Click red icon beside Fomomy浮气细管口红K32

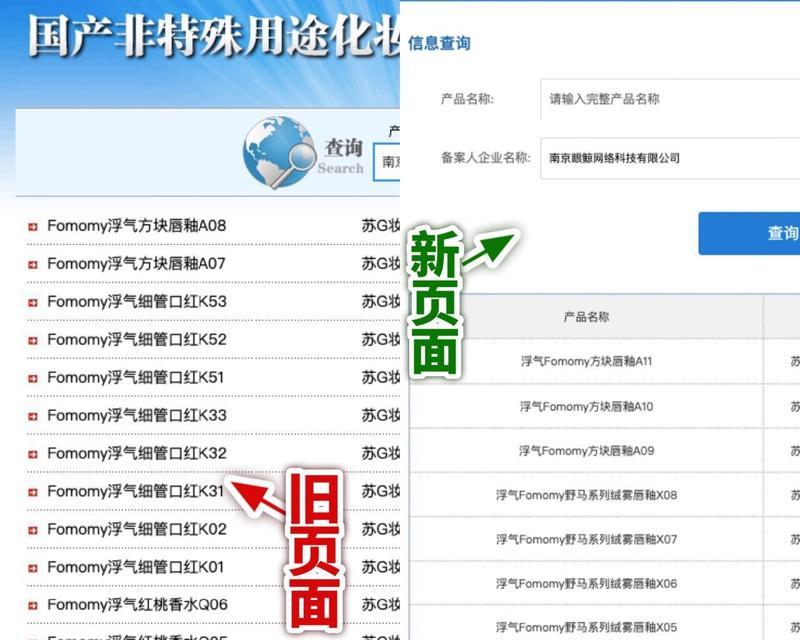tap(33, 454)
